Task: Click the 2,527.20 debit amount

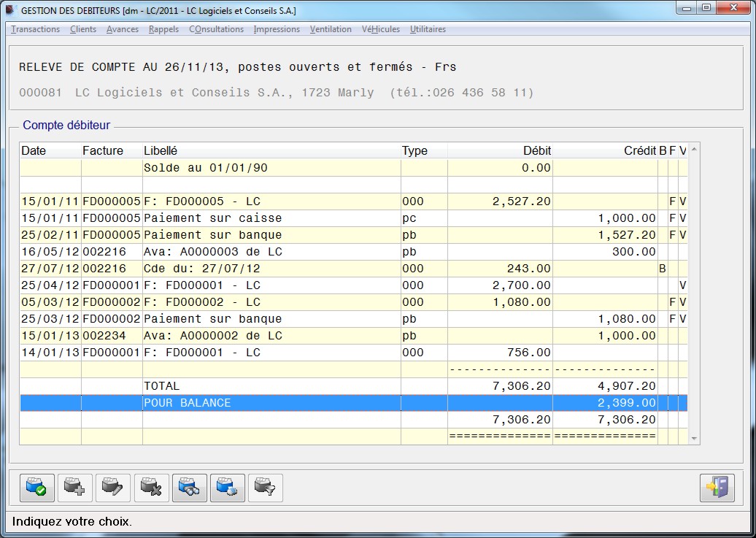Action: tap(521, 201)
